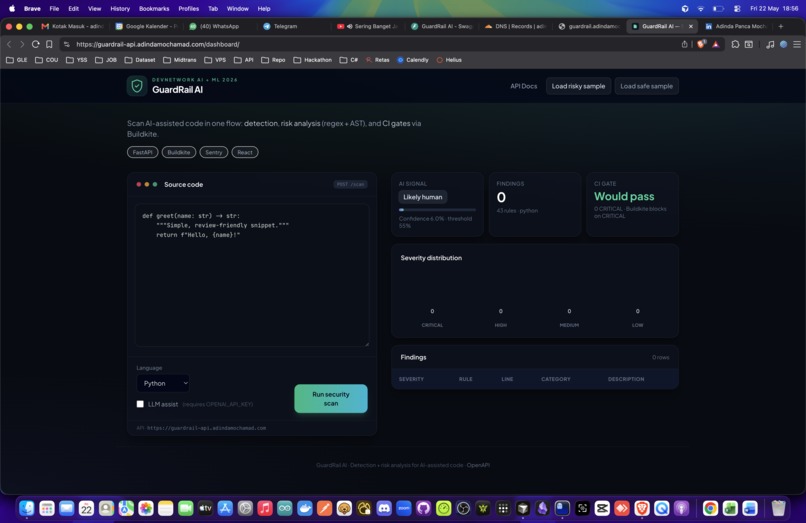Open Zoom from the dock

click(404, 509)
